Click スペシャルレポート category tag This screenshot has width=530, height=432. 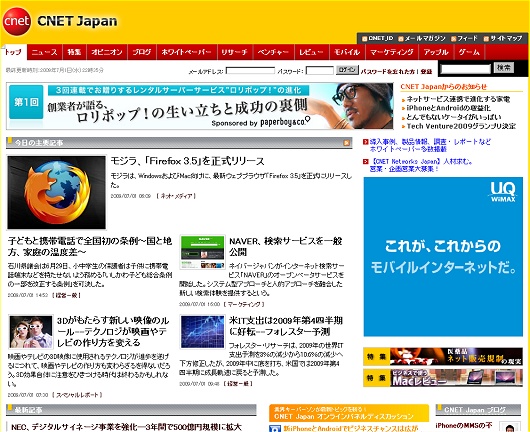[x=77, y=395]
